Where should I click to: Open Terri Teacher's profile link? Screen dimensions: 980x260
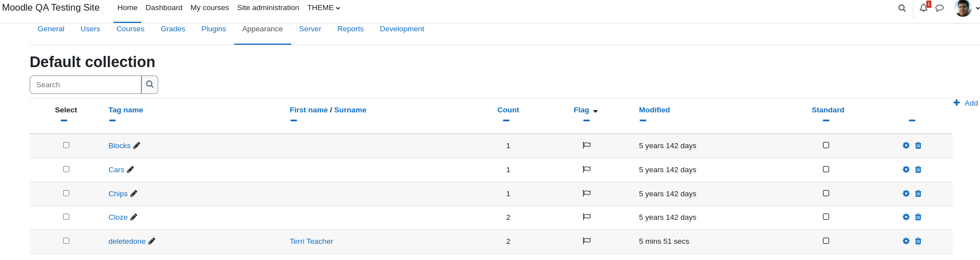tap(311, 242)
